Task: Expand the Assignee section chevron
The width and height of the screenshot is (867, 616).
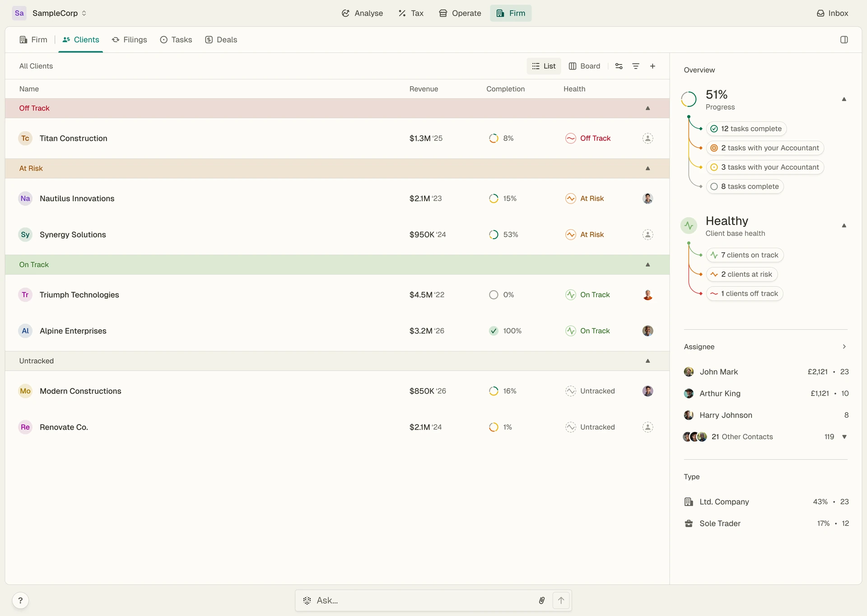Action: pyautogui.click(x=844, y=347)
